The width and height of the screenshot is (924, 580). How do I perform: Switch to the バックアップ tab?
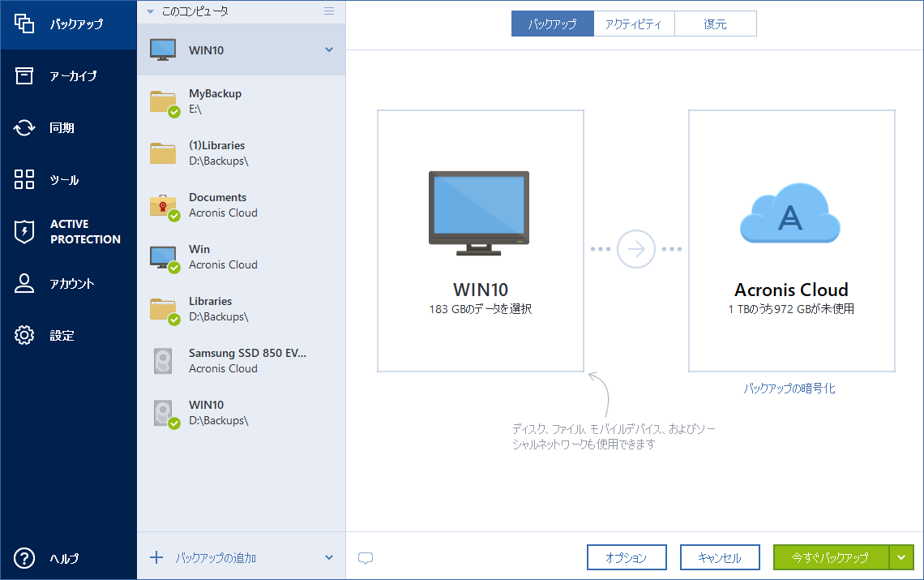coord(552,24)
